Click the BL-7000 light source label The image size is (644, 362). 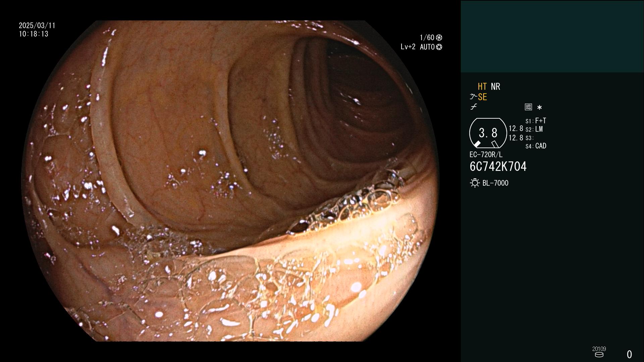[495, 183]
